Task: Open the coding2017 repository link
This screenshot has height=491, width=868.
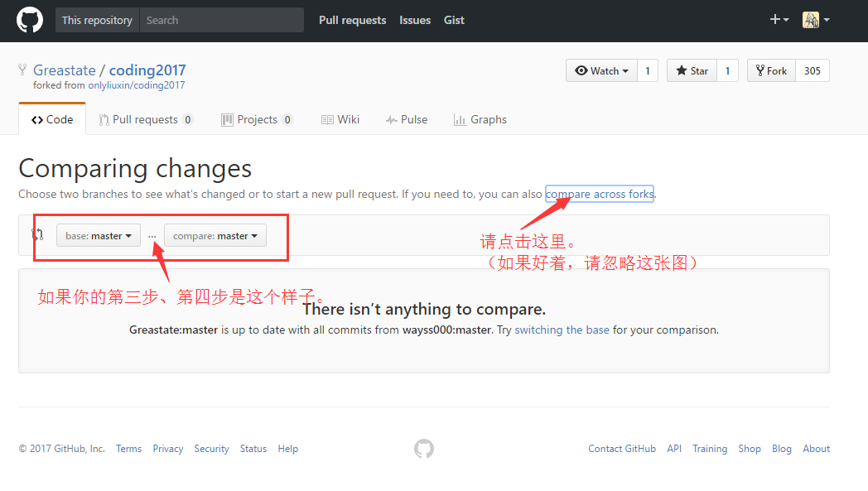Action: (147, 70)
